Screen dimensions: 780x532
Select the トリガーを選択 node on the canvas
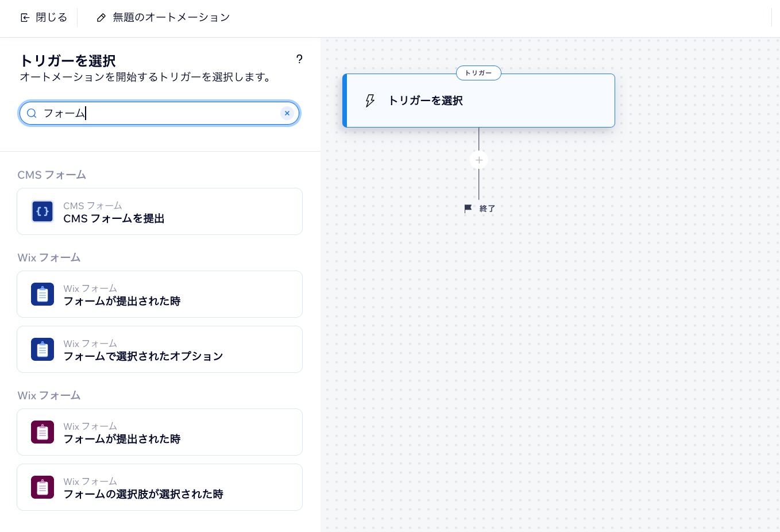(479, 101)
